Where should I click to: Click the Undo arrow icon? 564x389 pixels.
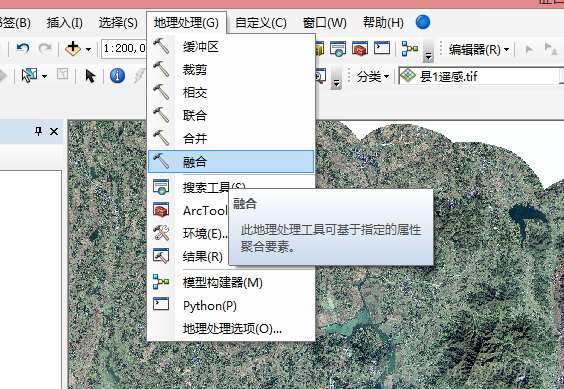23,48
